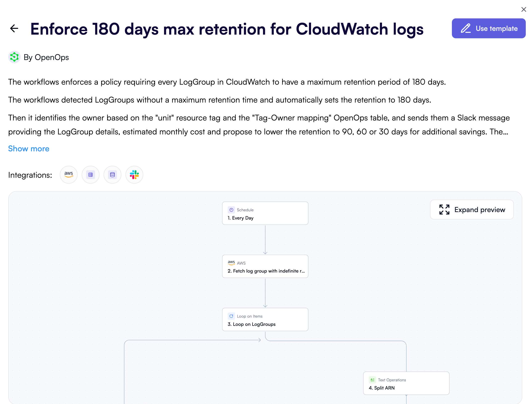532x404 pixels.
Task: Select the Slack integration icon
Action: (x=134, y=175)
